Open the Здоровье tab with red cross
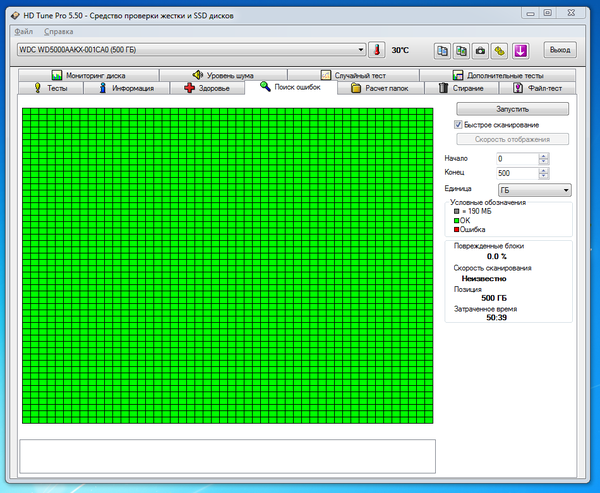 (206, 88)
